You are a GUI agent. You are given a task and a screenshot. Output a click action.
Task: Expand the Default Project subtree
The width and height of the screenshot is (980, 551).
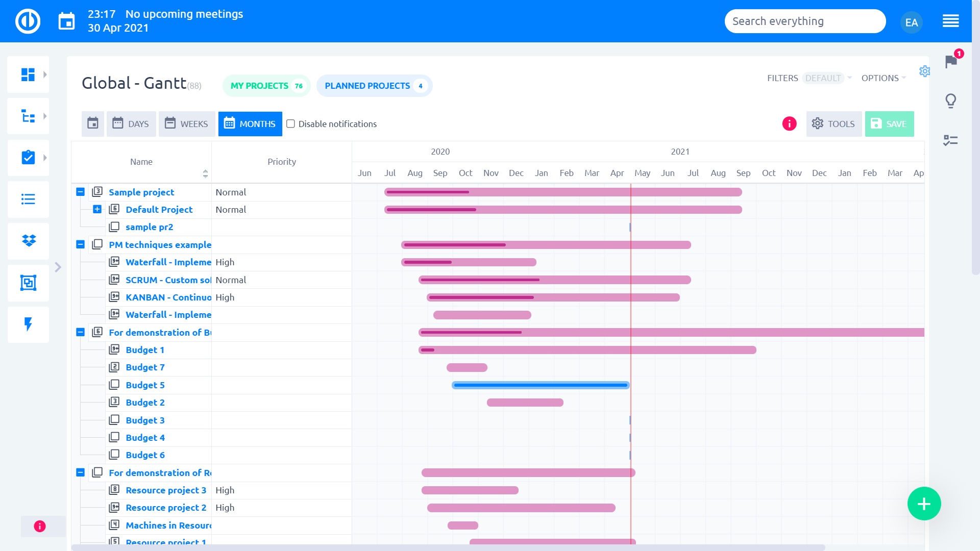(x=97, y=209)
